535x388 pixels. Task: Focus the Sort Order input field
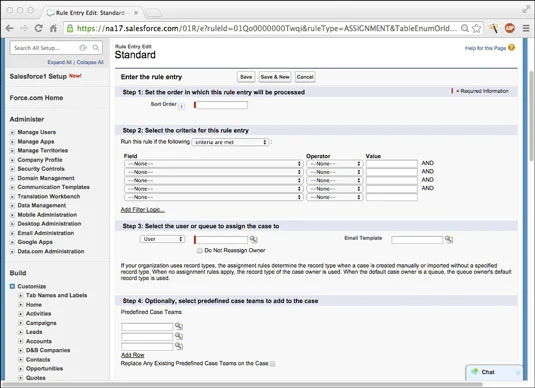point(221,105)
